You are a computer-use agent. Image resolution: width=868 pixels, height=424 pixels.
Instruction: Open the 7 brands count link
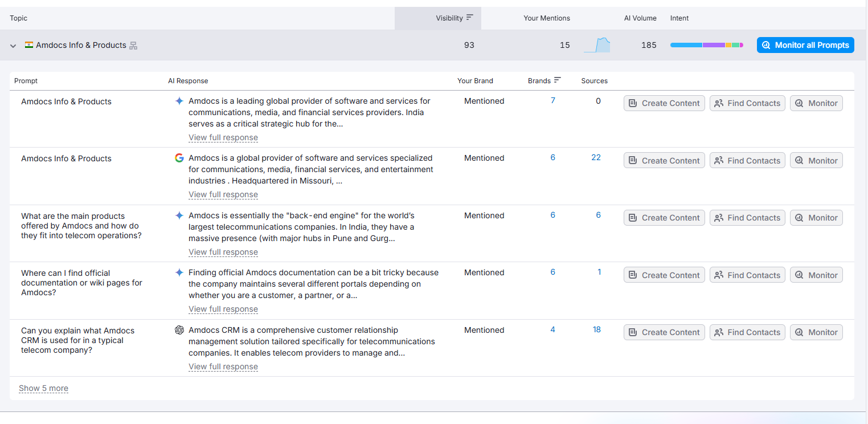[553, 100]
